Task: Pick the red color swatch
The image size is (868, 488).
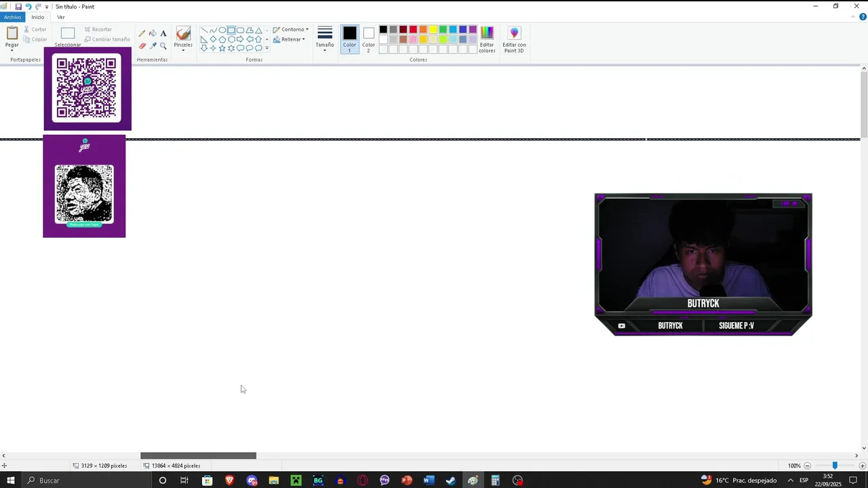Action: pos(413,29)
